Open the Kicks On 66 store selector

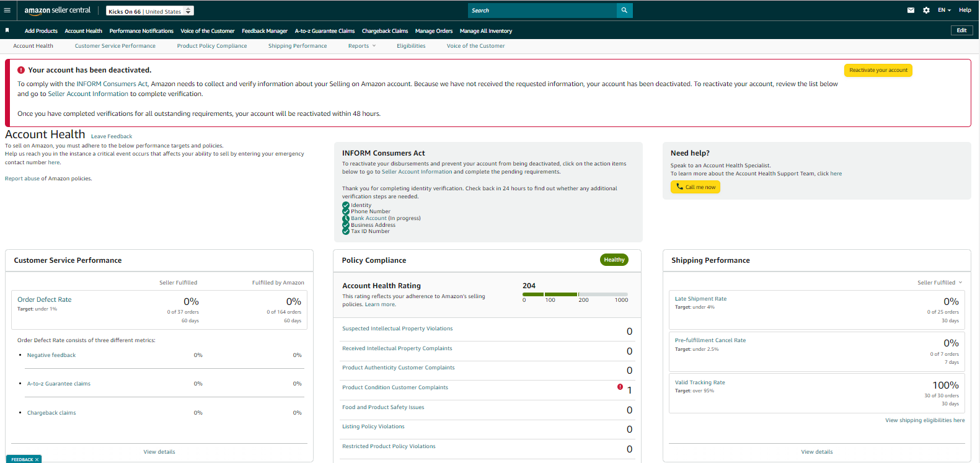(150, 11)
